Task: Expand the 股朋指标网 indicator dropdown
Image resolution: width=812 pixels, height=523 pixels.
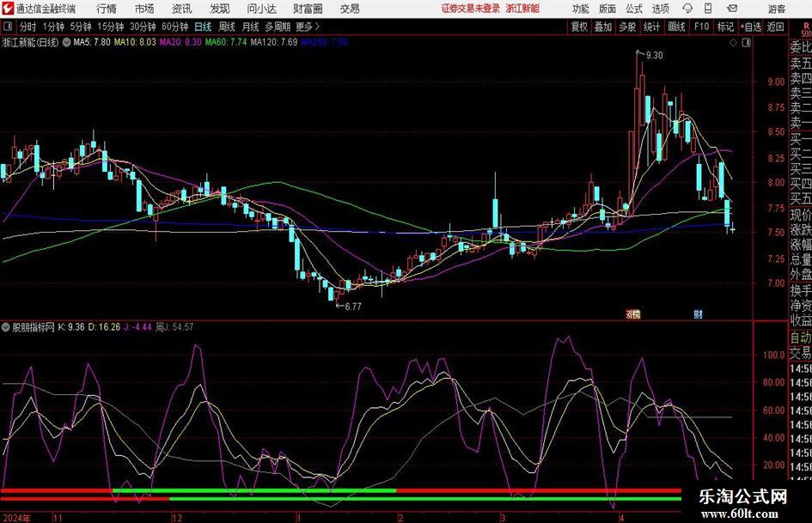Action: pos(6,327)
